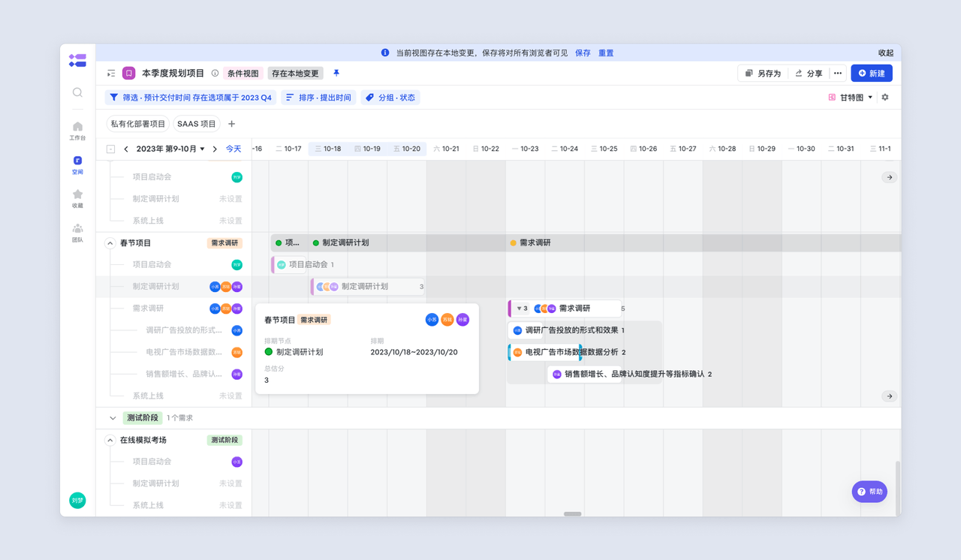This screenshot has width=961, height=560.
Task: Add a new view tab with plus icon
Action: point(232,124)
